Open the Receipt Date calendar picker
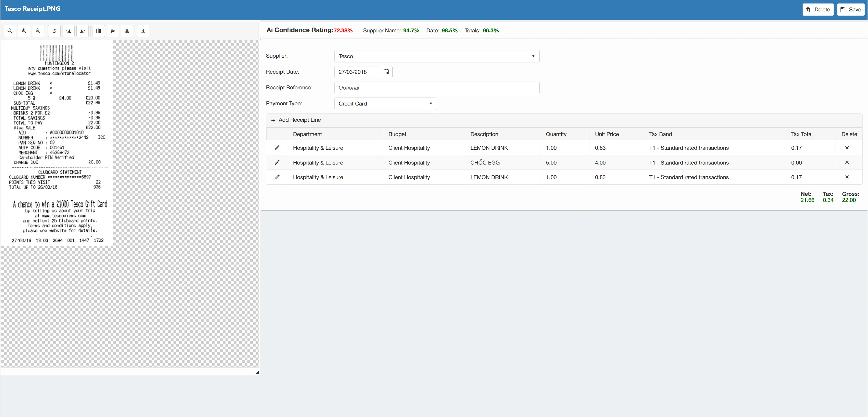Viewport: 868px width, 417px height. [386, 72]
